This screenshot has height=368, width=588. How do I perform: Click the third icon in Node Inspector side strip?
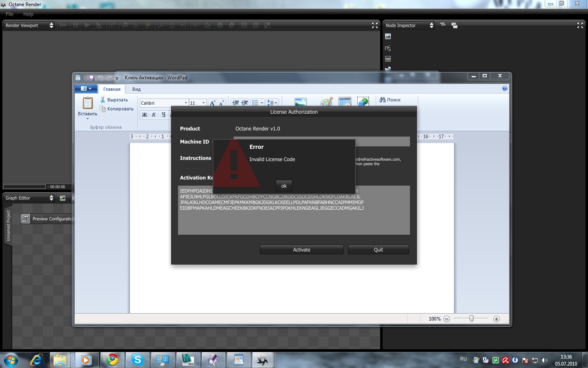[388, 59]
